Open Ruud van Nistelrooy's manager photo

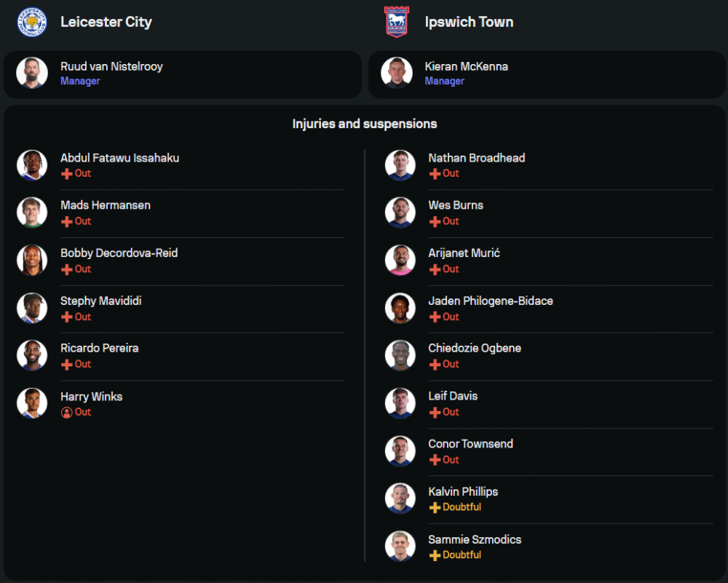[31, 74]
